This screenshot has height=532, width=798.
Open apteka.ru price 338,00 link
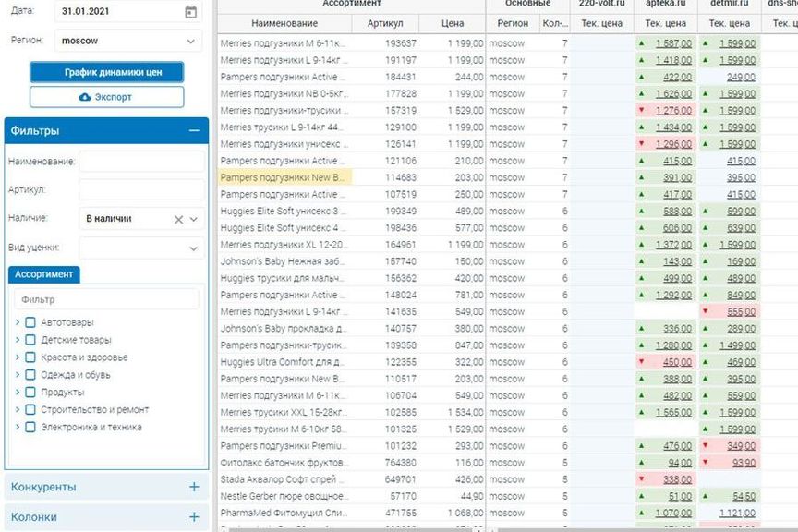(x=677, y=479)
